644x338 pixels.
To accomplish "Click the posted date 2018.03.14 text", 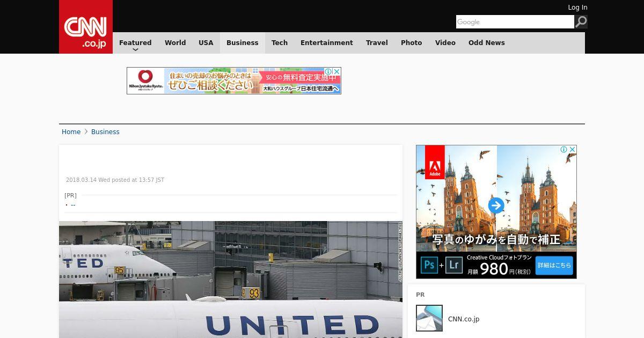I will [x=115, y=180].
